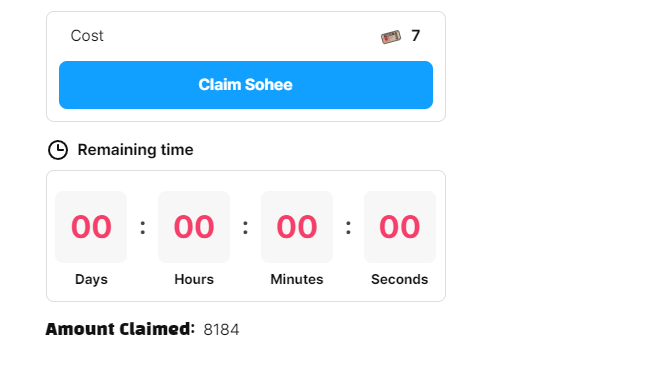Click the Minutes countdown box

tap(297, 227)
